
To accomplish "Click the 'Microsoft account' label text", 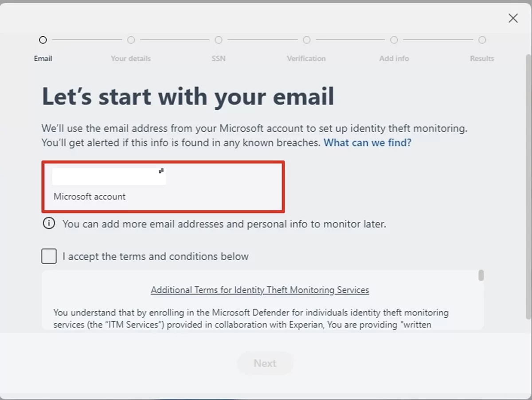I will (90, 197).
